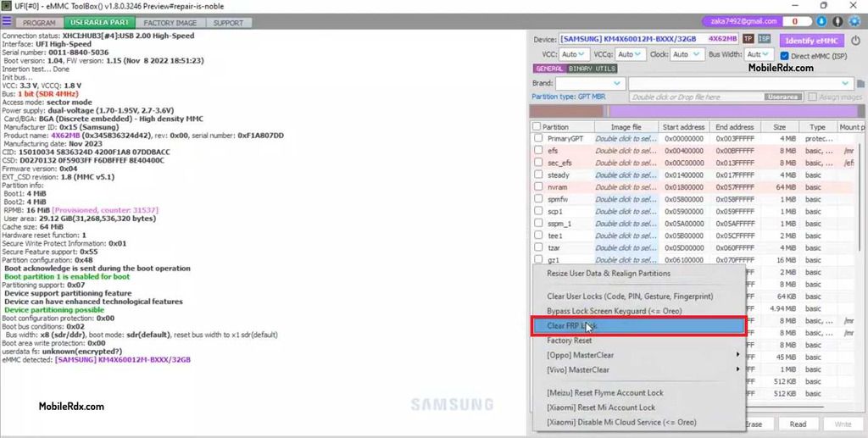Viewport: 868px width, 438px height.
Task: Click the purple userdata segment in partition bar
Action: [x=733, y=111]
